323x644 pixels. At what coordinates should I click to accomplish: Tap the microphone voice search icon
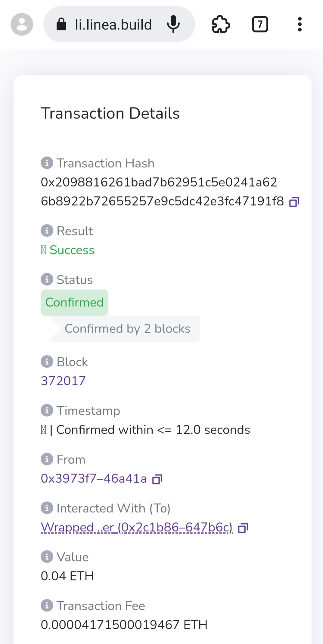point(173,24)
